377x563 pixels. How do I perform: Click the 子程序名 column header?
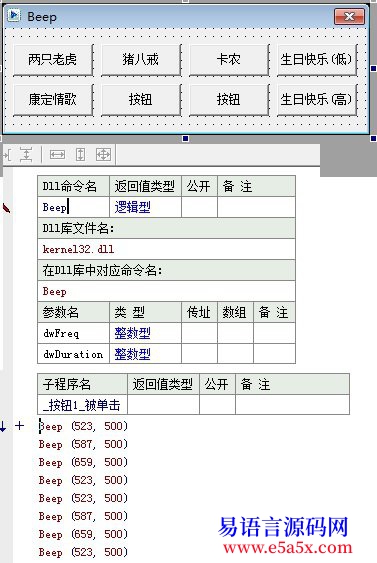pyautogui.click(x=83, y=384)
